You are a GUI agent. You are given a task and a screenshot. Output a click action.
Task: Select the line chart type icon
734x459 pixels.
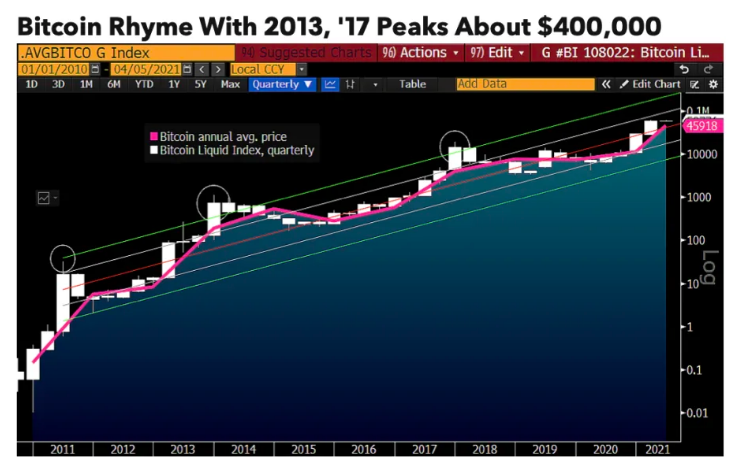coord(330,84)
